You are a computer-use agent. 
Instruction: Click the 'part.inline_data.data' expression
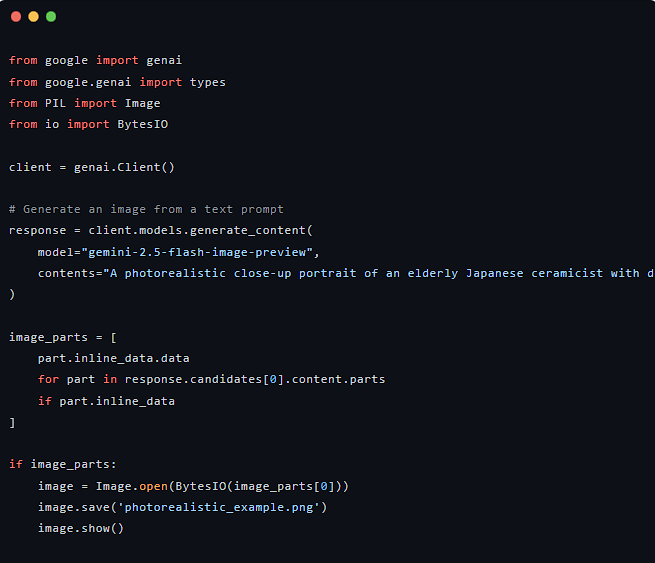click(113, 358)
